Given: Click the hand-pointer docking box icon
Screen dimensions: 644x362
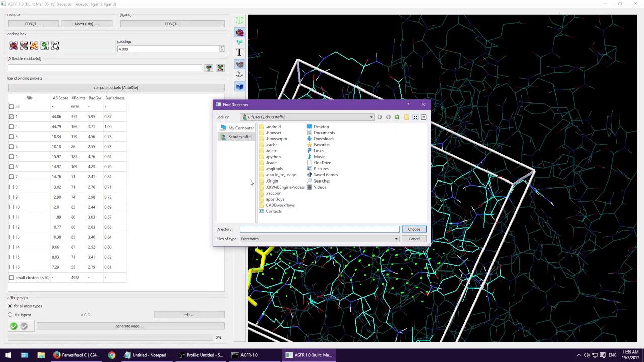Looking at the screenshot, I should 55,46.
